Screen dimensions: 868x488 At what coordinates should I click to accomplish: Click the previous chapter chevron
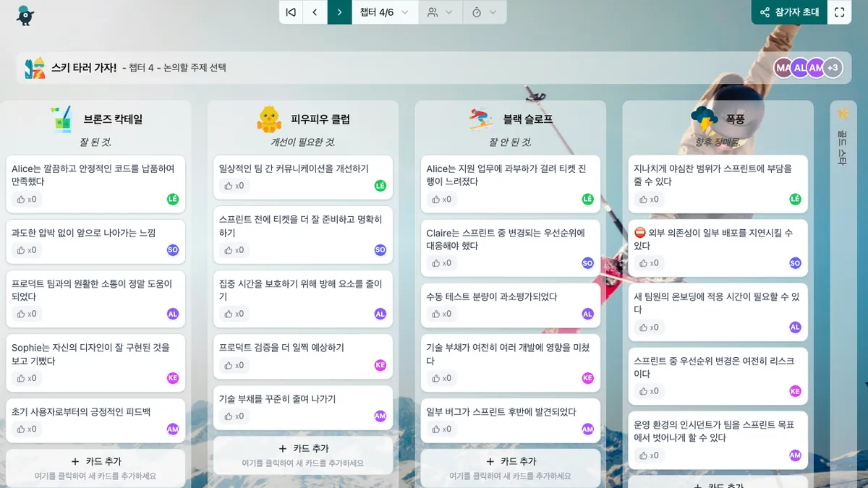(315, 12)
